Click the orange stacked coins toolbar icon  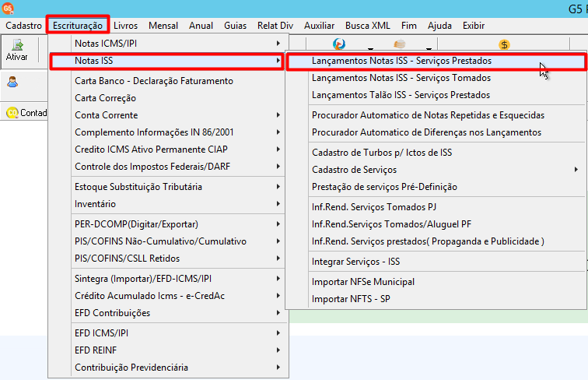click(x=399, y=44)
